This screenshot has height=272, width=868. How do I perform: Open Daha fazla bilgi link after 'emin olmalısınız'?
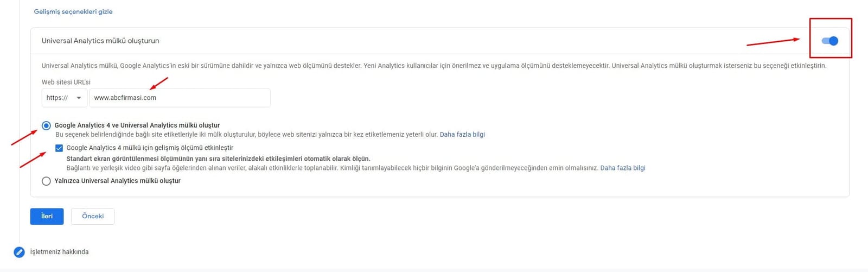pyautogui.click(x=623, y=168)
